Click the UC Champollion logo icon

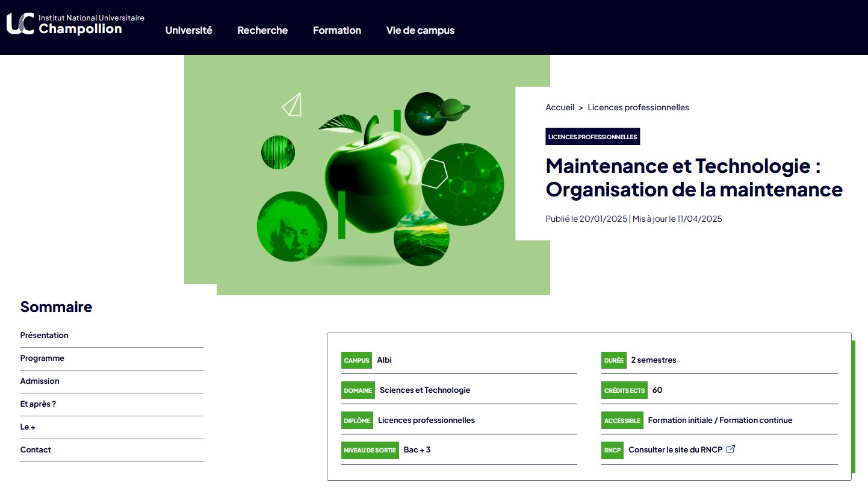[20, 24]
